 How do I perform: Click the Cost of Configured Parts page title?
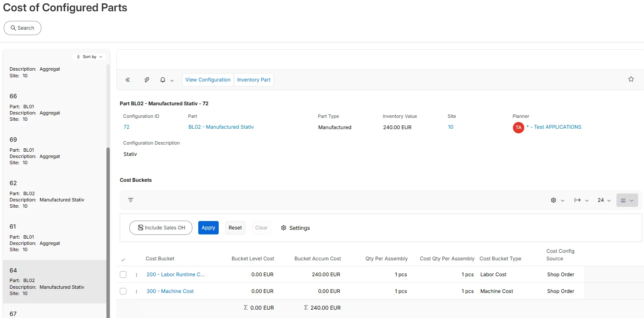pyautogui.click(x=65, y=8)
